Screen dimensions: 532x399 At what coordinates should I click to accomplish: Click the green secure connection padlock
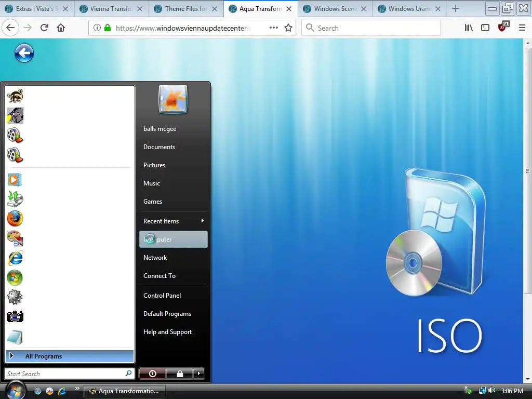[x=108, y=28]
